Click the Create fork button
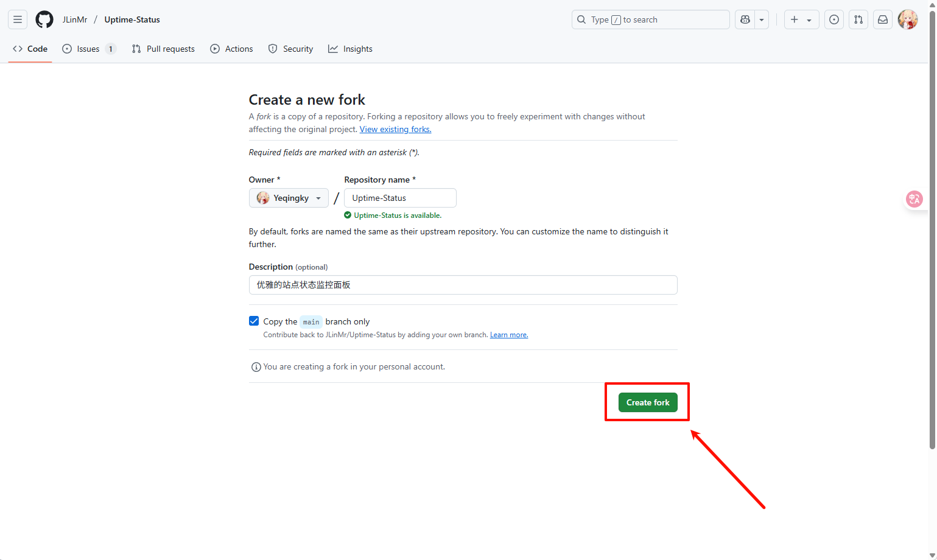Image resolution: width=937 pixels, height=560 pixels. pyautogui.click(x=648, y=402)
